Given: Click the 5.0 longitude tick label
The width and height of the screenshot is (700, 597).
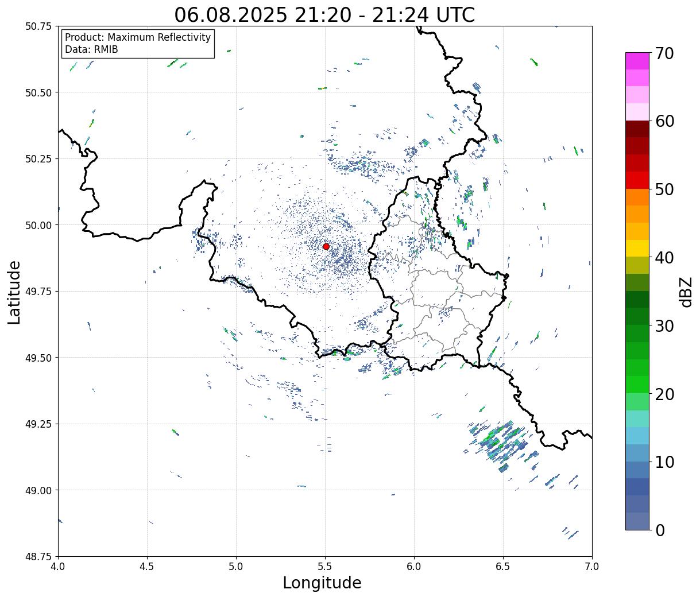Looking at the screenshot, I should pos(236,567).
